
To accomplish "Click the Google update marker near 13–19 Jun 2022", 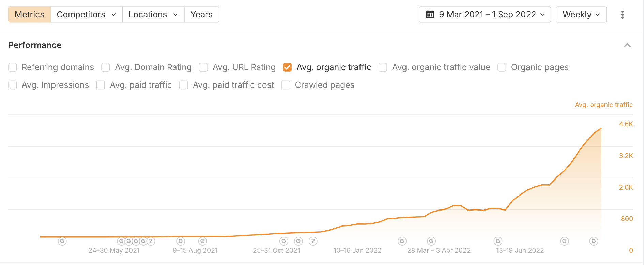I will pyautogui.click(x=498, y=241).
